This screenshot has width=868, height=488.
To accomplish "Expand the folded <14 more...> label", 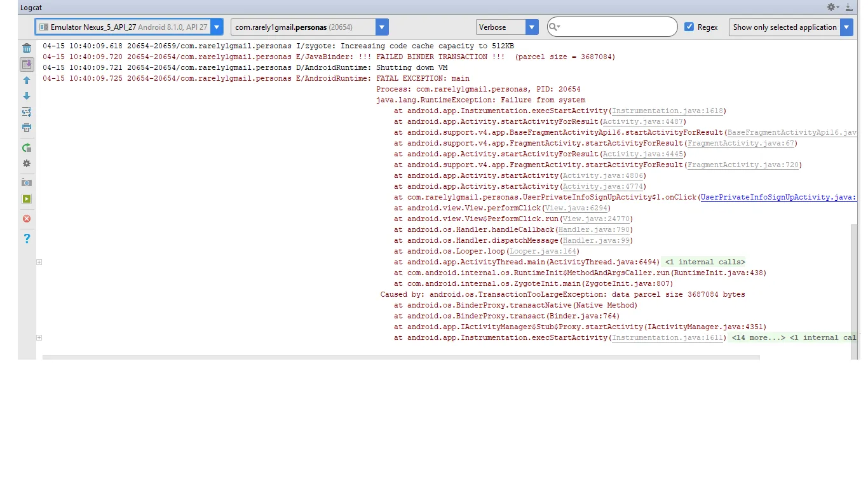I will [x=758, y=337].
